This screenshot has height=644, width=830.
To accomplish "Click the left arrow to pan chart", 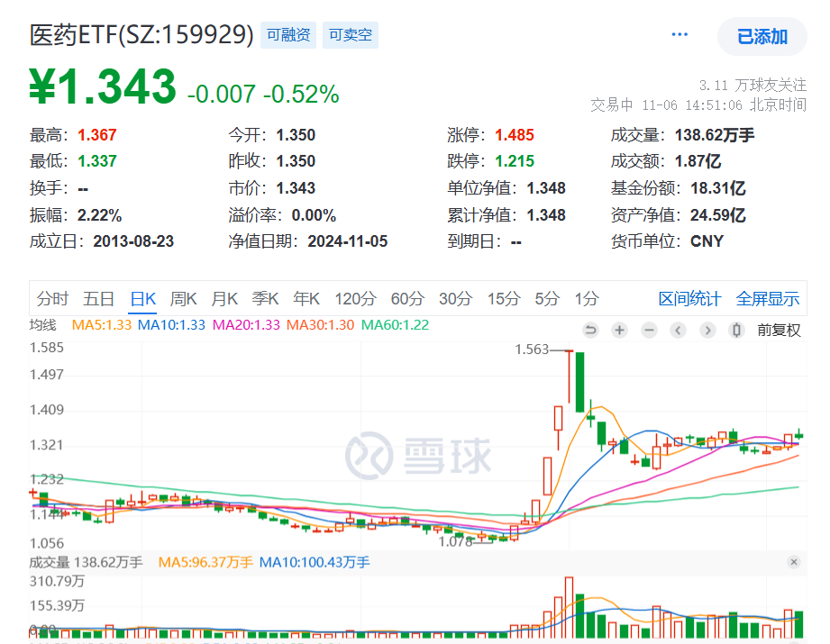I will click(x=678, y=331).
